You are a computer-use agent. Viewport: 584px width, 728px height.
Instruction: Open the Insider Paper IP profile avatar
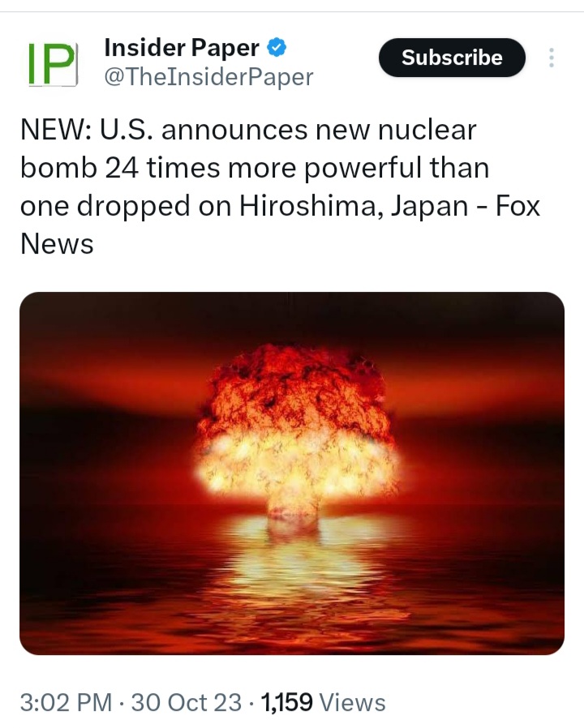(53, 64)
